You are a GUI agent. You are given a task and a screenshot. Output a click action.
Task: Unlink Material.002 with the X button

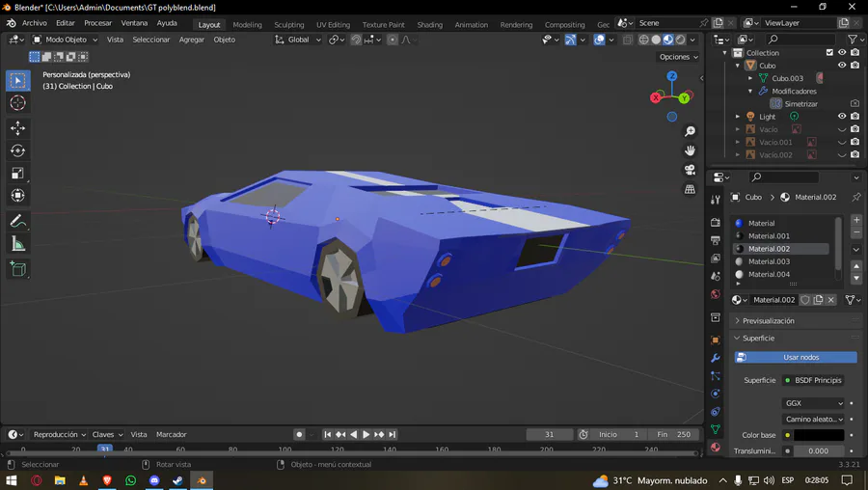point(831,300)
